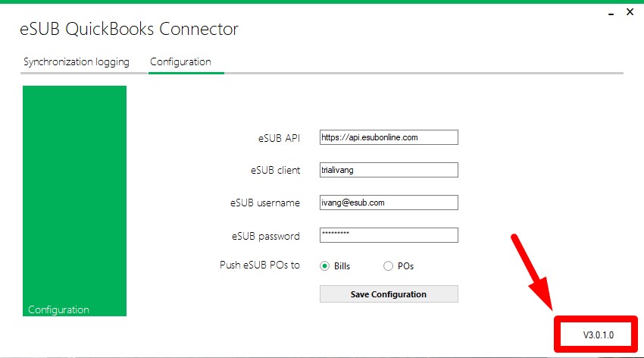This screenshot has width=644, height=358.
Task: Switch to the Synchronization logging tab
Action: [x=77, y=61]
